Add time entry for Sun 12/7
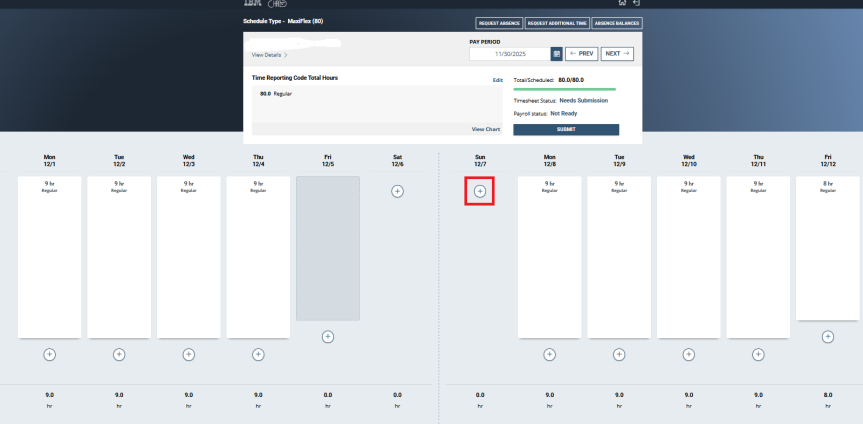The image size is (863, 424). tap(480, 191)
